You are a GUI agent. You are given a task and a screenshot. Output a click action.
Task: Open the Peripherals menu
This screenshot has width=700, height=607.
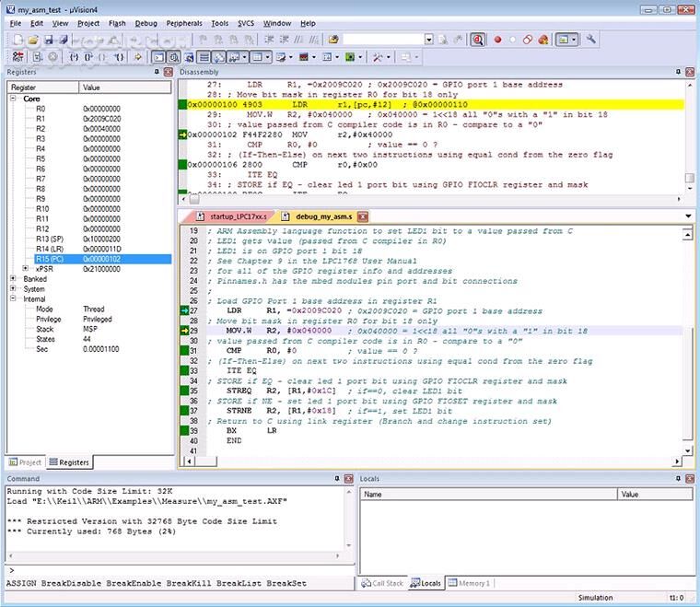183,22
